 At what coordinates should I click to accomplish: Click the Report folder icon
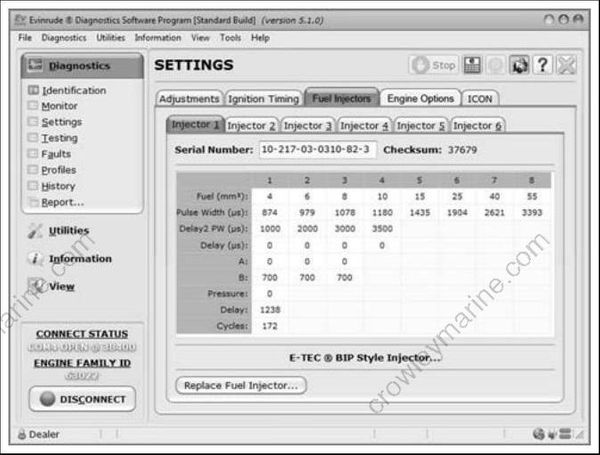(33, 202)
